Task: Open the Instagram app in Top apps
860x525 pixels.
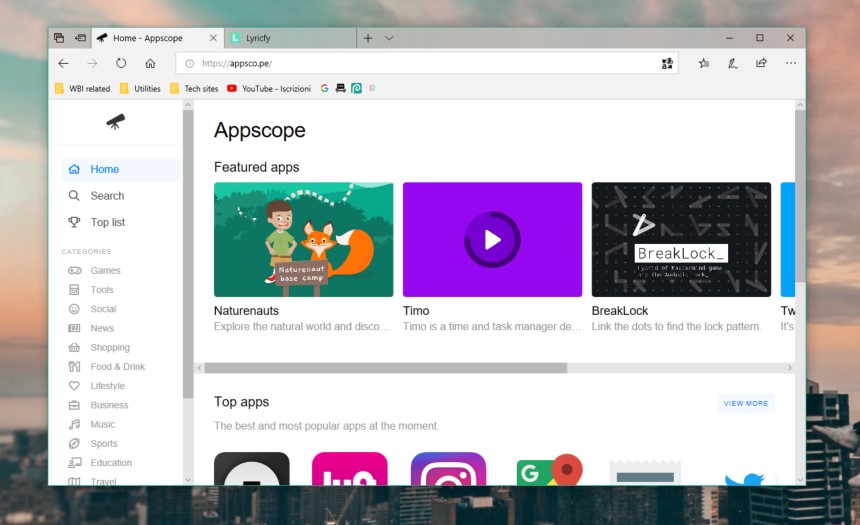Action: tap(448, 469)
